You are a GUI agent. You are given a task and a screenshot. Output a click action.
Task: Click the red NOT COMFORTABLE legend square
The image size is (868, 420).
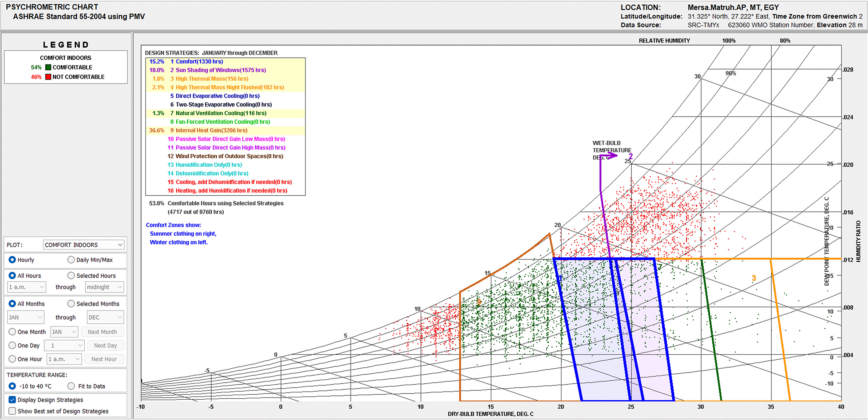pyautogui.click(x=48, y=77)
